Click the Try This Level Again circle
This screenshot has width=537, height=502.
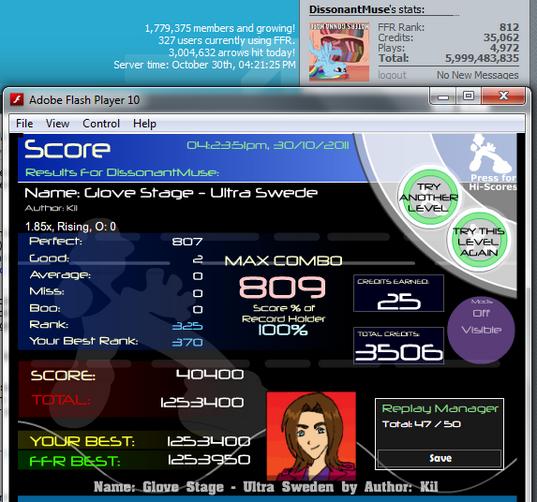click(478, 241)
